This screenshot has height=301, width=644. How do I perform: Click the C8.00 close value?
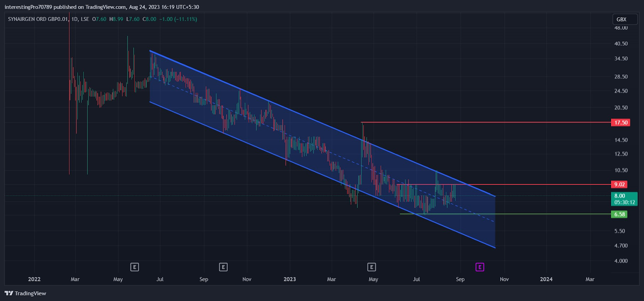pos(149,19)
